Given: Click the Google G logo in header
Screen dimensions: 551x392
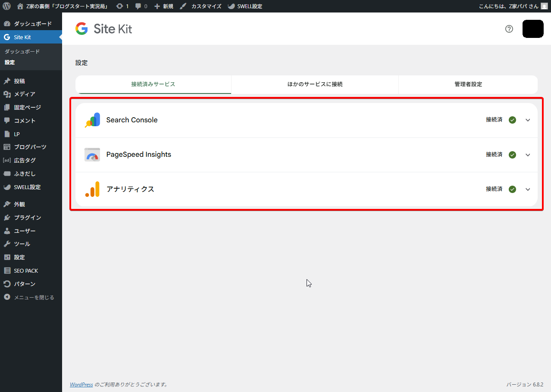Looking at the screenshot, I should 81,29.
